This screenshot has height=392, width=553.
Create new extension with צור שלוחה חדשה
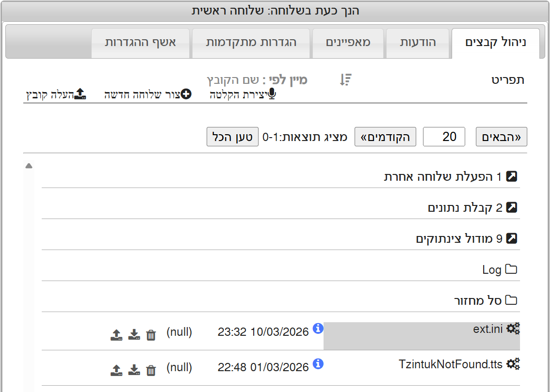tap(148, 94)
